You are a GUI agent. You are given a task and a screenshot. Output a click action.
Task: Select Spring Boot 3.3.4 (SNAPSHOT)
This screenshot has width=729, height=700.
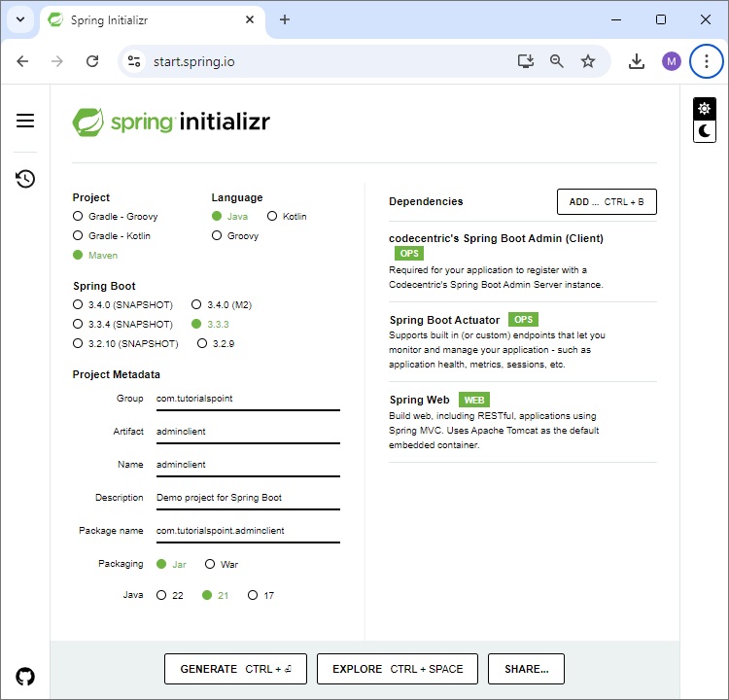[122, 324]
